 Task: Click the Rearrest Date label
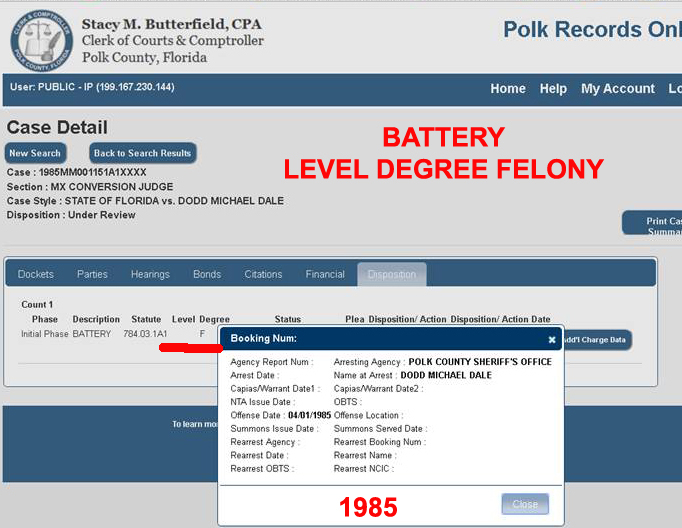coord(259,455)
